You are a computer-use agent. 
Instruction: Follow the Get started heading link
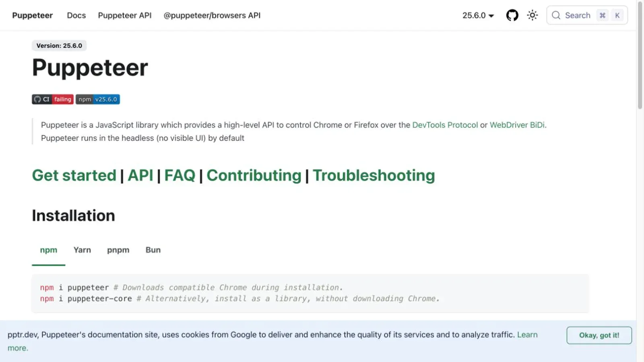pyautogui.click(x=74, y=175)
